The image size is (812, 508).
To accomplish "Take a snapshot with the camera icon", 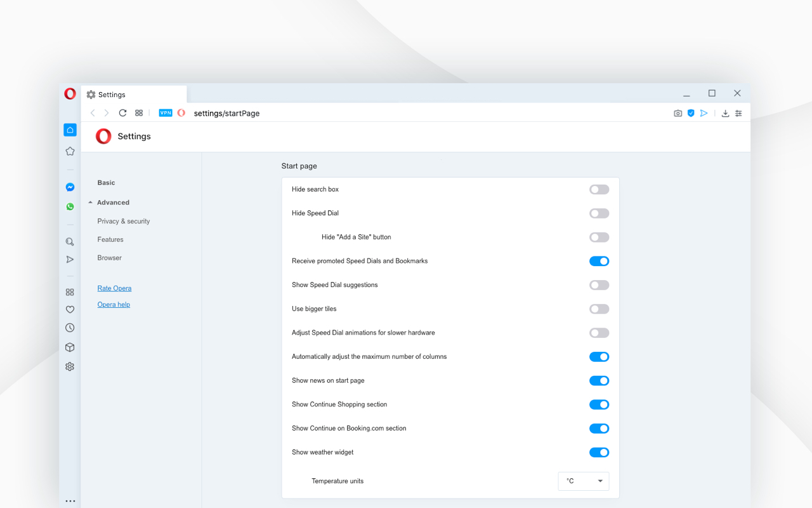I will pos(678,113).
